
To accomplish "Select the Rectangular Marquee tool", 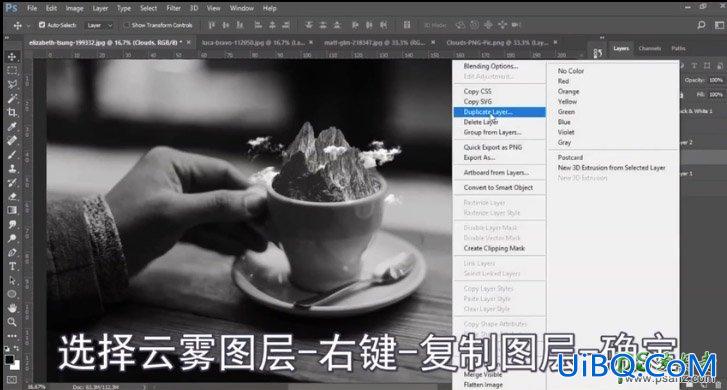I will [12, 70].
